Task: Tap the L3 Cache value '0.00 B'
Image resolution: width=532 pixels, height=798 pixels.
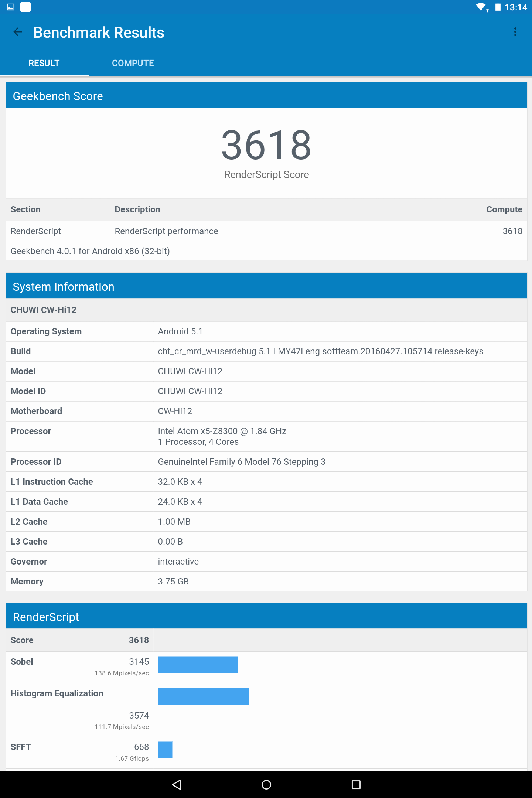Action: click(170, 542)
